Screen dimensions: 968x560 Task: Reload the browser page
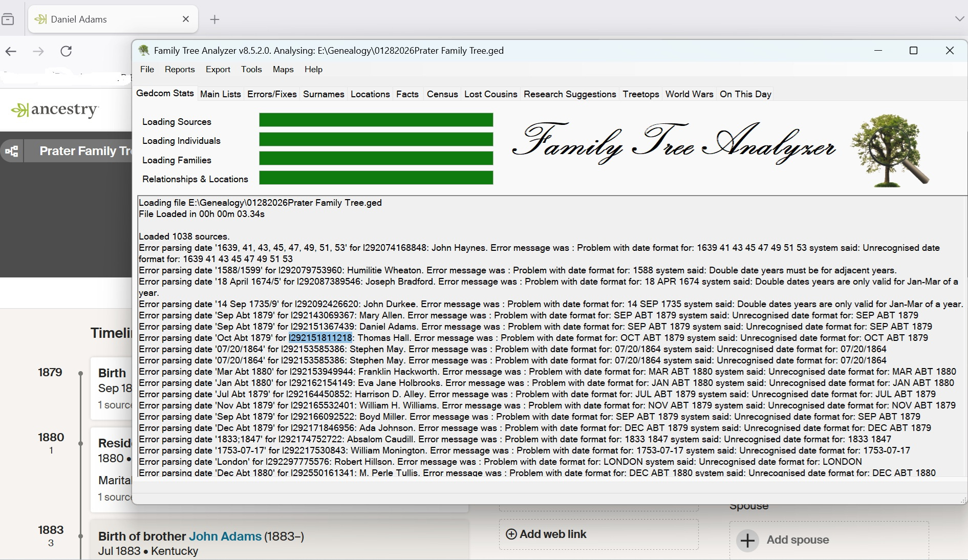[x=66, y=51]
